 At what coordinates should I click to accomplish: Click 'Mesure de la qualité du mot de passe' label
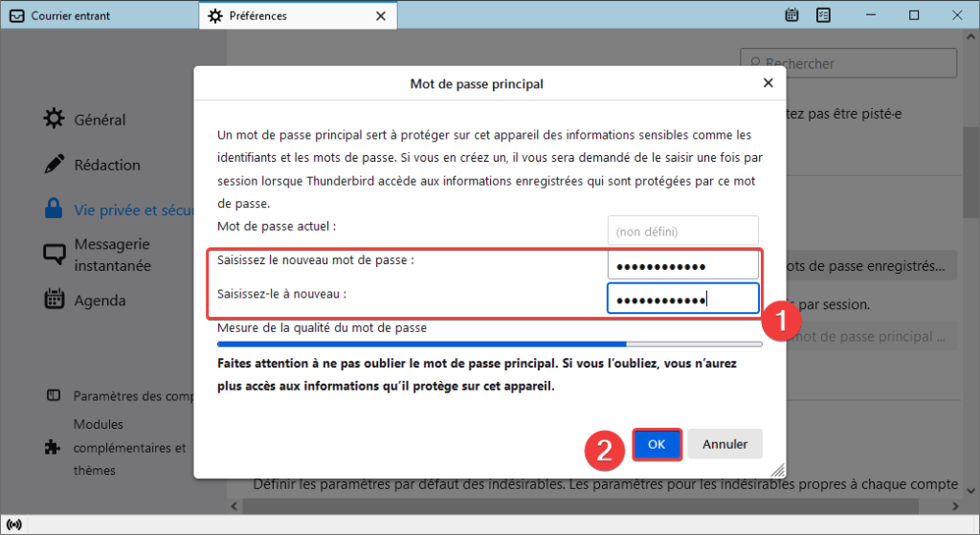pos(322,327)
